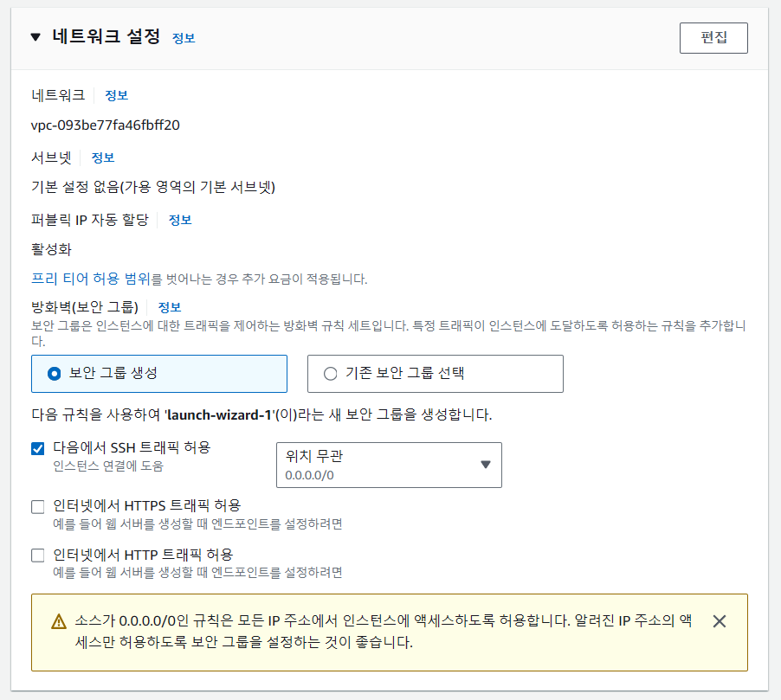Click the vpc-093be77fa46fbff20 network value
Screen dimensions: 781x700
click(x=105, y=125)
